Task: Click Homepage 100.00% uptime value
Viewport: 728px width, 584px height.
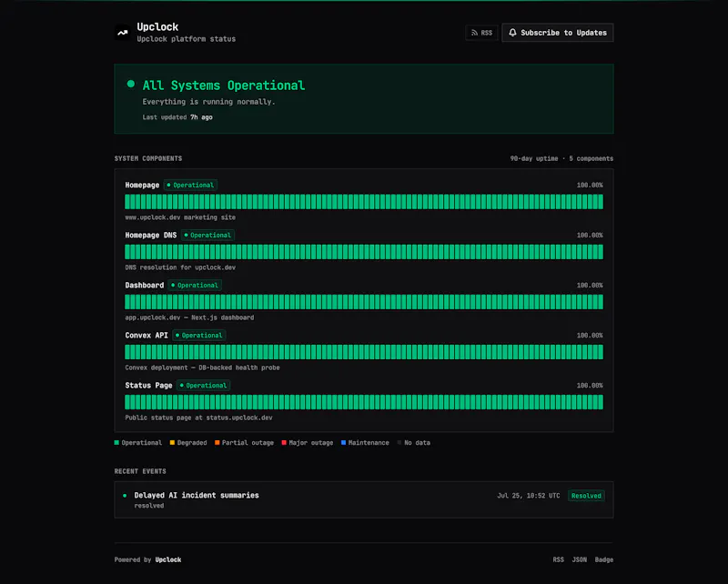Action: pos(590,185)
